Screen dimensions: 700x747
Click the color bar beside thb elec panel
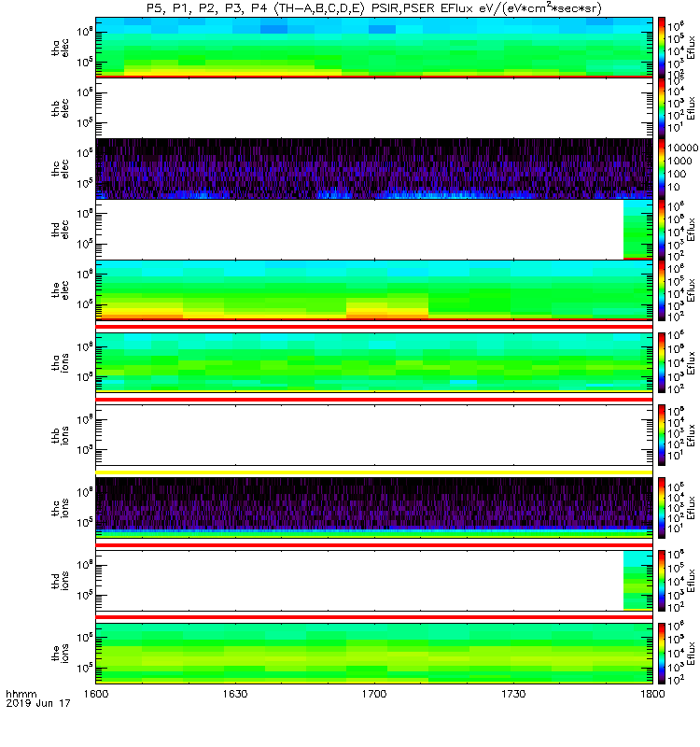[x=662, y=107]
